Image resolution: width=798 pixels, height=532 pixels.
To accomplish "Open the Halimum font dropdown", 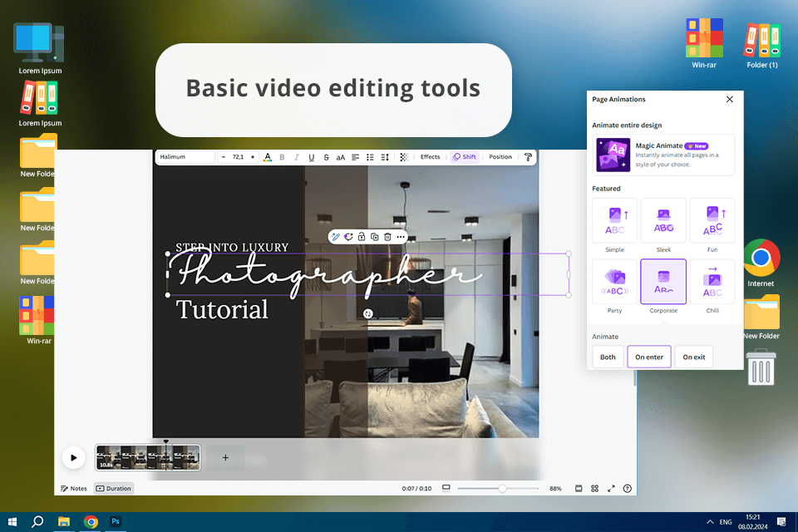I will coord(185,157).
